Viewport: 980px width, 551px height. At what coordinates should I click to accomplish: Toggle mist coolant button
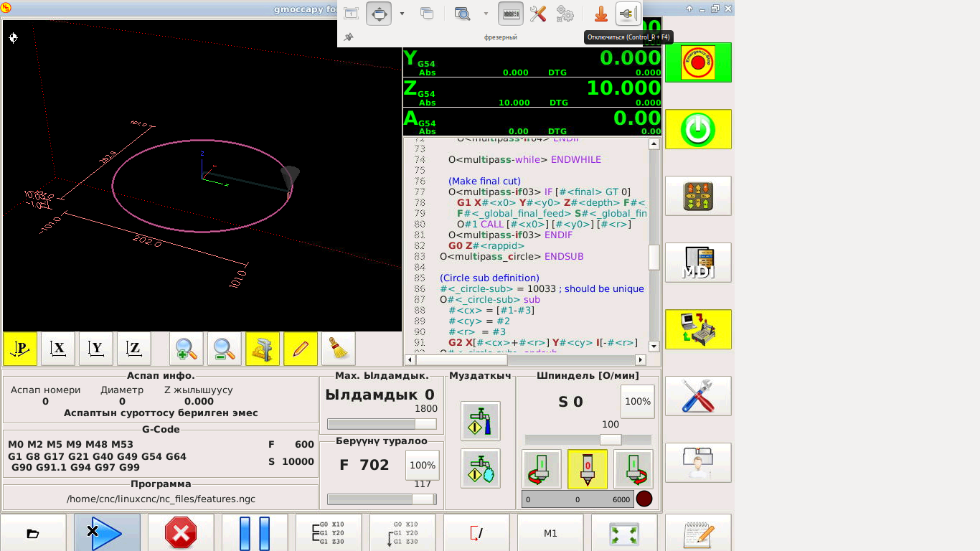480,469
